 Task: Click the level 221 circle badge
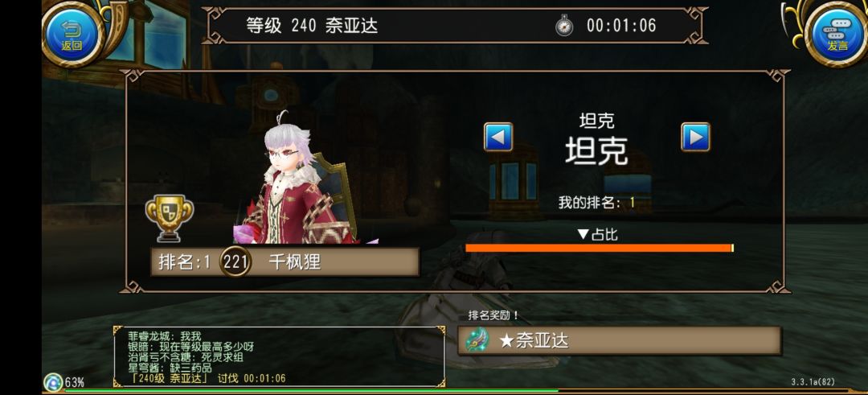235,261
